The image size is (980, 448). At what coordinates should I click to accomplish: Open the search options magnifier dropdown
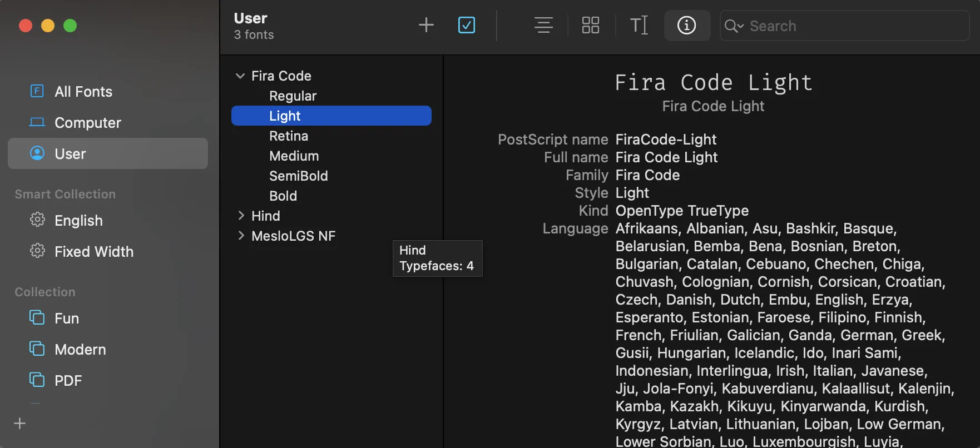click(x=734, y=26)
